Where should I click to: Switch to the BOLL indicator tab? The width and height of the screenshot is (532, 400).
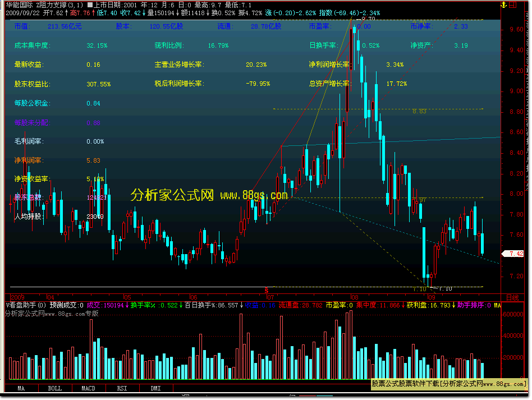click(x=54, y=388)
